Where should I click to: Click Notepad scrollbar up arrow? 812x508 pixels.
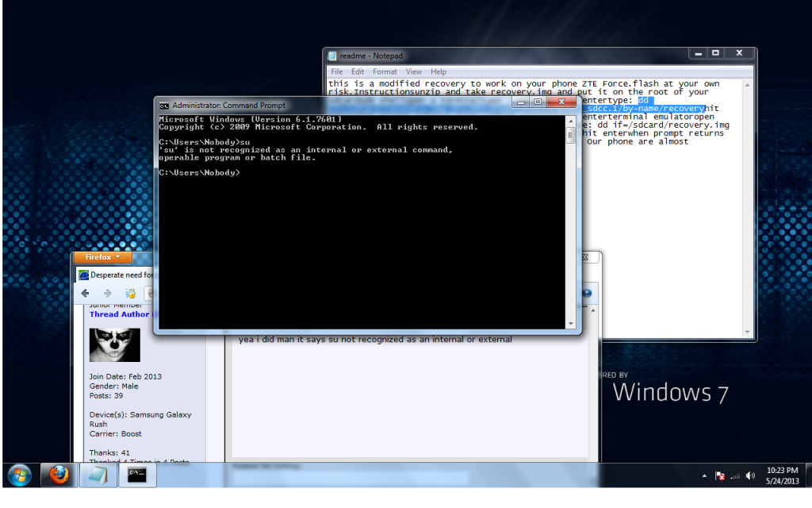pyautogui.click(x=747, y=84)
